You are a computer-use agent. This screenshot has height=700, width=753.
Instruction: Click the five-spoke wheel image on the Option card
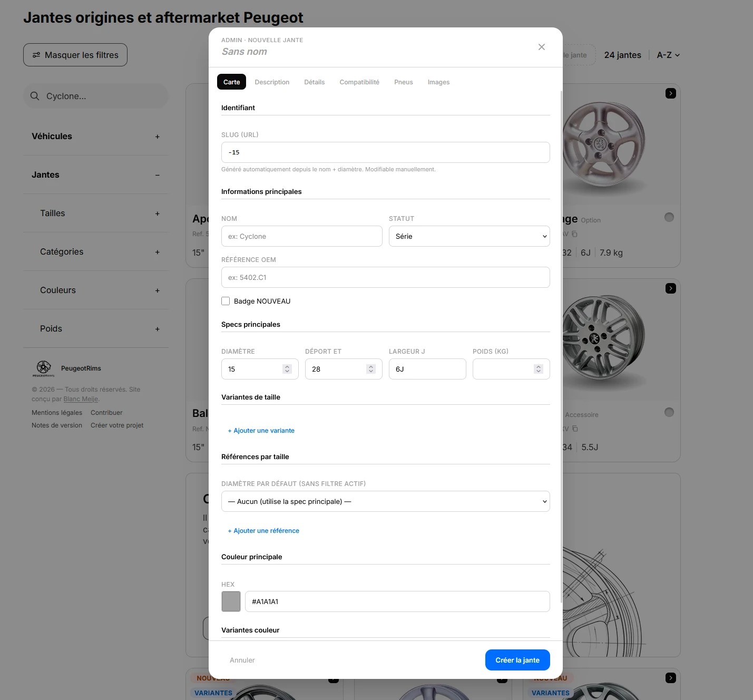[604, 145]
